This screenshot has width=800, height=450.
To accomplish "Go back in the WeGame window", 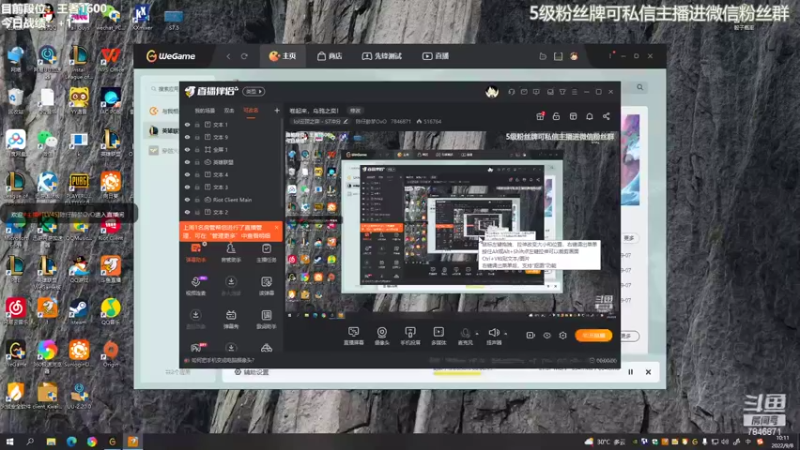I will pyautogui.click(x=228, y=56).
